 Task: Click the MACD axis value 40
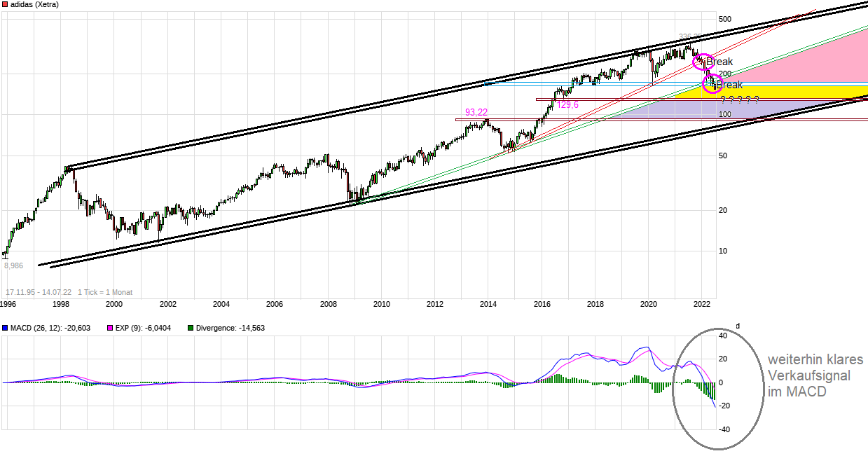pos(724,336)
